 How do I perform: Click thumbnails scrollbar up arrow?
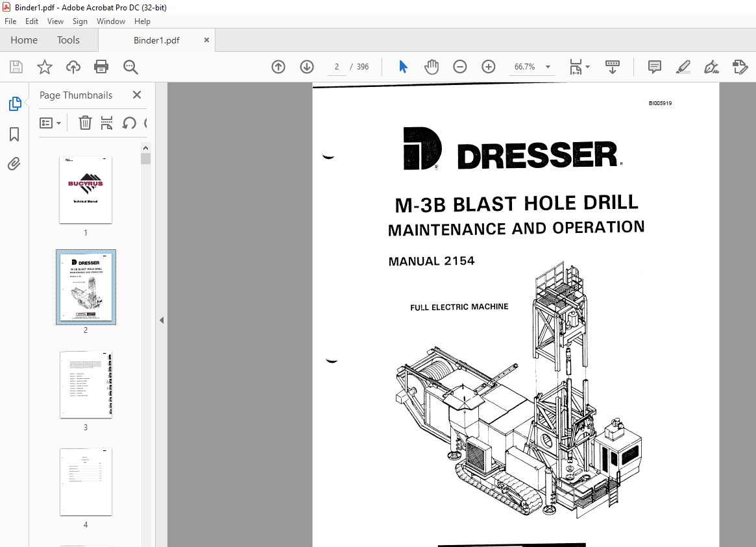click(145, 147)
